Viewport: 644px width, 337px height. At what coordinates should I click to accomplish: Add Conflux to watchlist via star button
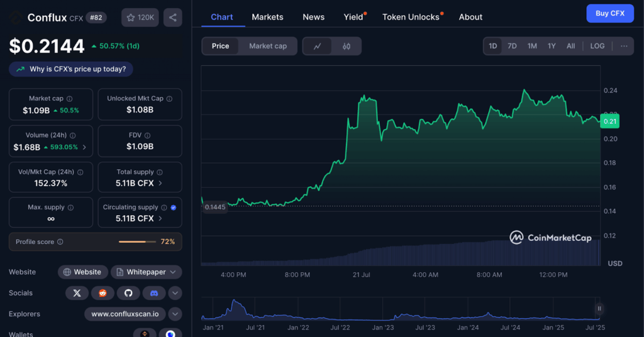[x=140, y=18]
